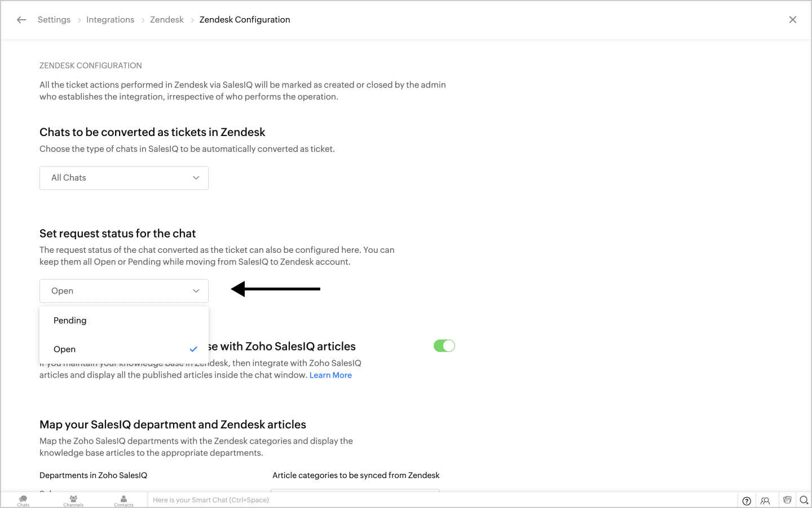Click the people icon in bottom bar
Image resolution: width=812 pixels, height=508 pixels.
tap(765, 501)
